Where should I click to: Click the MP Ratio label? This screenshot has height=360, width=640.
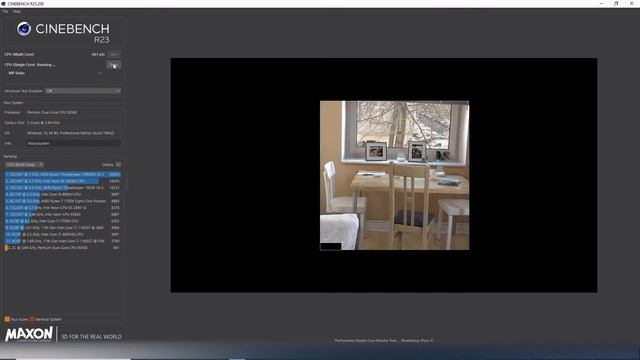(x=17, y=73)
